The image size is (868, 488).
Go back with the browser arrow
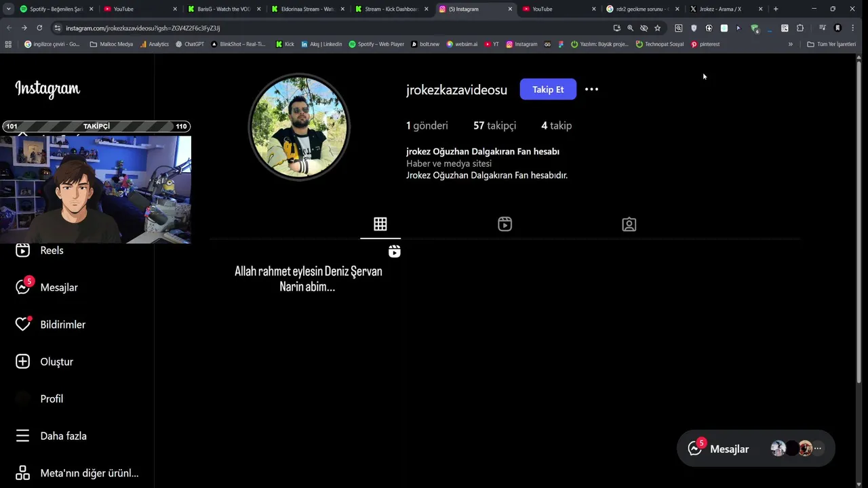9,28
